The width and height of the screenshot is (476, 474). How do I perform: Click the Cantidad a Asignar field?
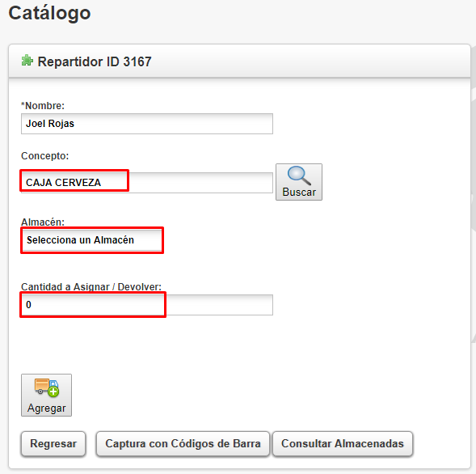[x=147, y=305]
